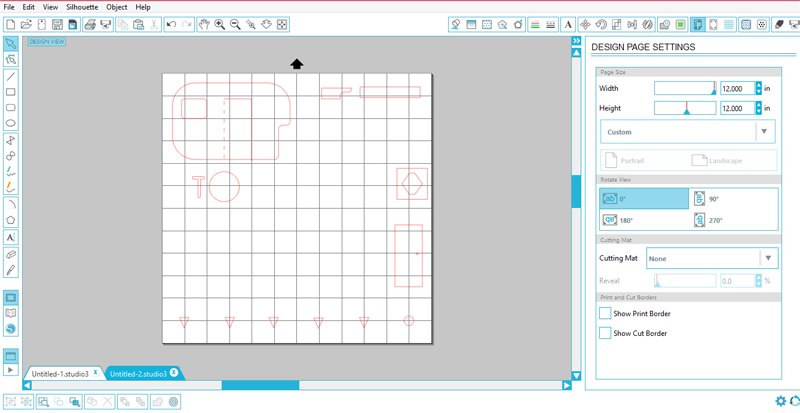
Task: Collapse the side panel using double arrows
Action: pos(576,41)
